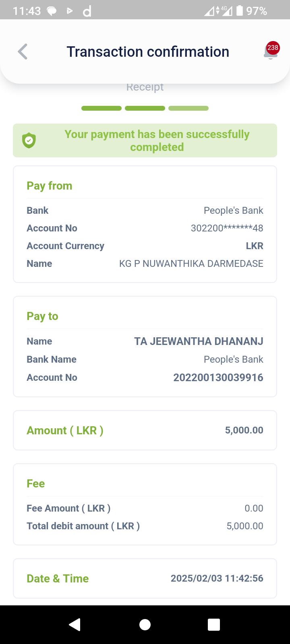This screenshot has width=290, height=644.
Task: Tap the Total debit amount row
Action: tap(145, 526)
